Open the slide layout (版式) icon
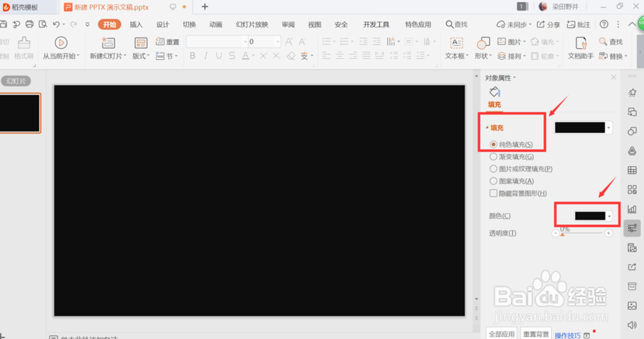Screen dimensions: 644x339 click(x=140, y=43)
